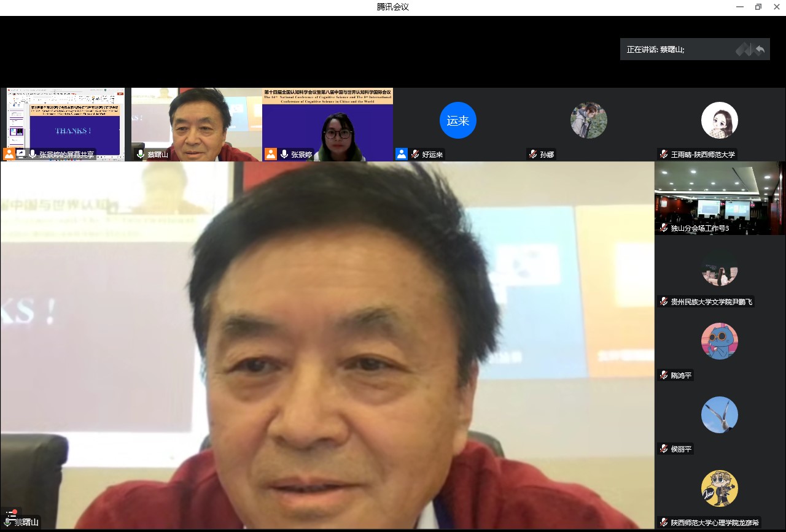The width and height of the screenshot is (786, 532).
Task: Click the 好运来 name label
Action: coord(432,155)
